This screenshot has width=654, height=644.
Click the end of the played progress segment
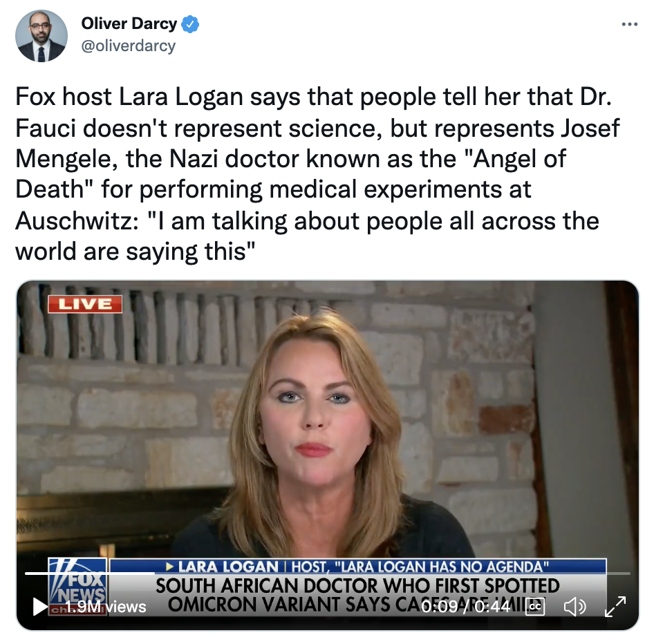click(x=154, y=573)
